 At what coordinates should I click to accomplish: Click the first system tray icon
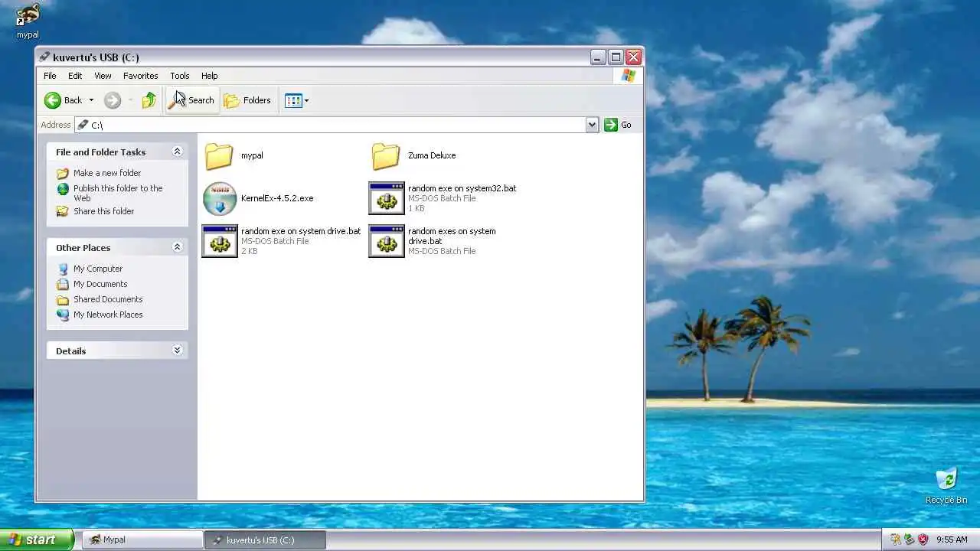click(x=895, y=540)
